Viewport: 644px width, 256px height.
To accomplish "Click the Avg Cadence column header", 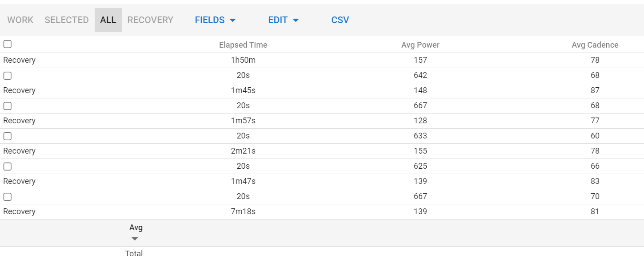I will pyautogui.click(x=595, y=45).
